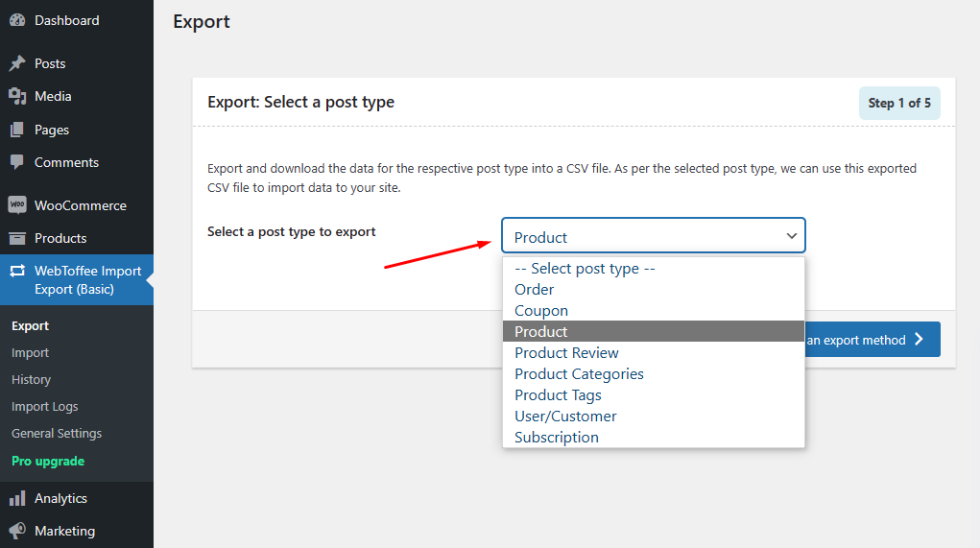980x548 pixels.
Task: Click the 'Step 1 of 5' badge
Action: [x=899, y=103]
